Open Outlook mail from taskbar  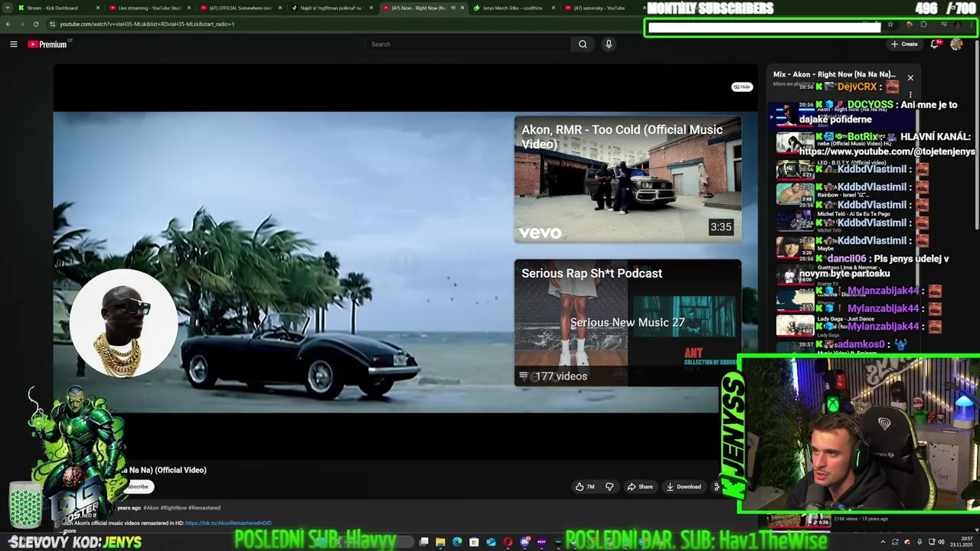[x=491, y=542]
